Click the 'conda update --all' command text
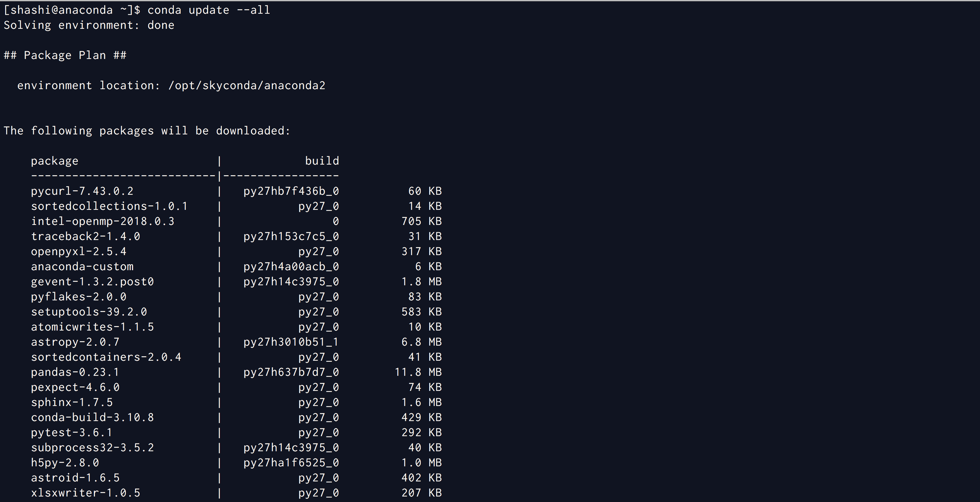 (x=208, y=10)
